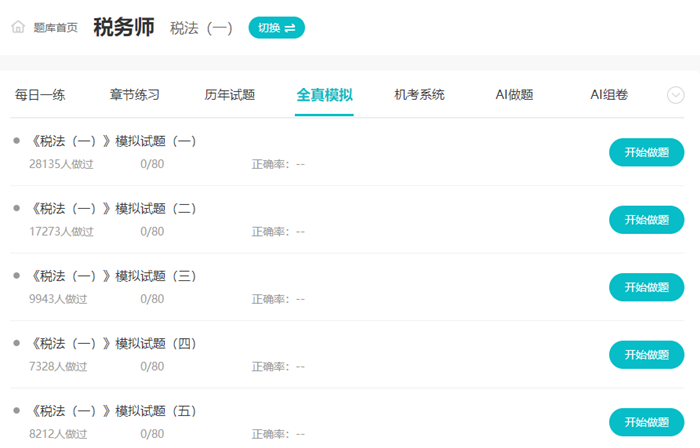Go to the 机考系统 tab
The height and width of the screenshot is (448, 700).
420,95
